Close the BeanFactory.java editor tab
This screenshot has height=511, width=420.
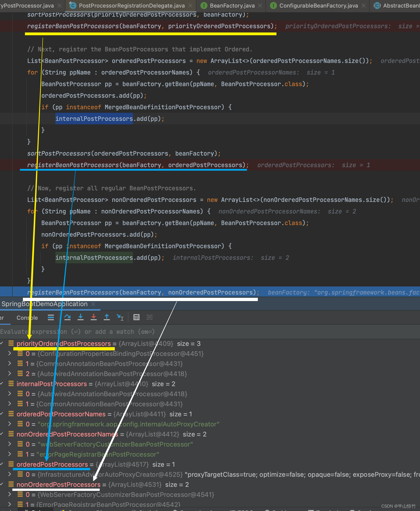(260, 6)
